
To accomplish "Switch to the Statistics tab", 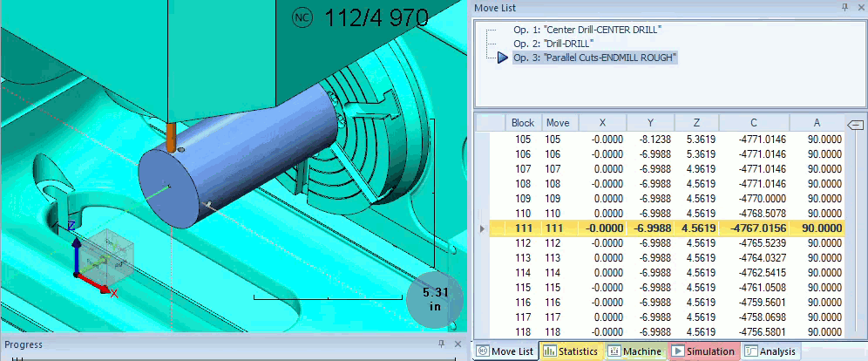I will [x=570, y=351].
